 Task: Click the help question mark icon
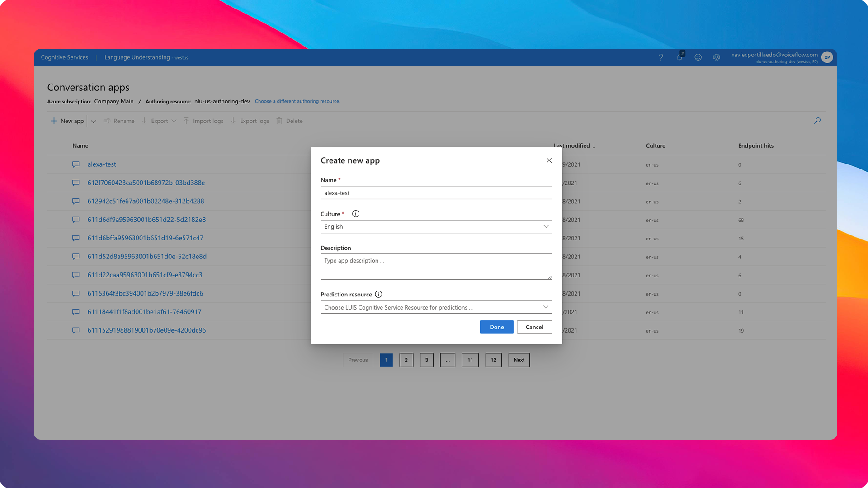pos(661,57)
